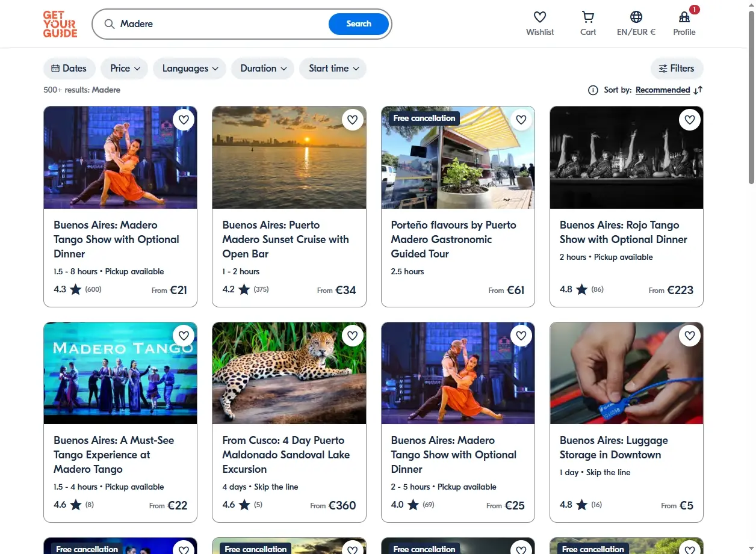Wishlist the Must-See Tango Experience card
Viewport: 756px width, 554px height.
coord(184,336)
